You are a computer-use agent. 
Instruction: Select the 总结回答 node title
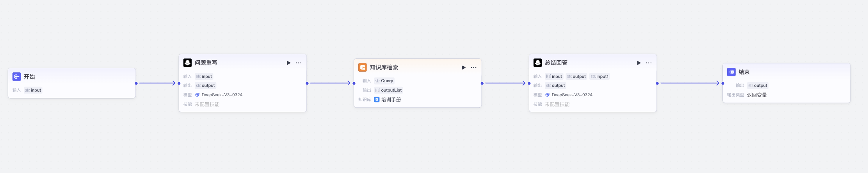click(x=556, y=63)
